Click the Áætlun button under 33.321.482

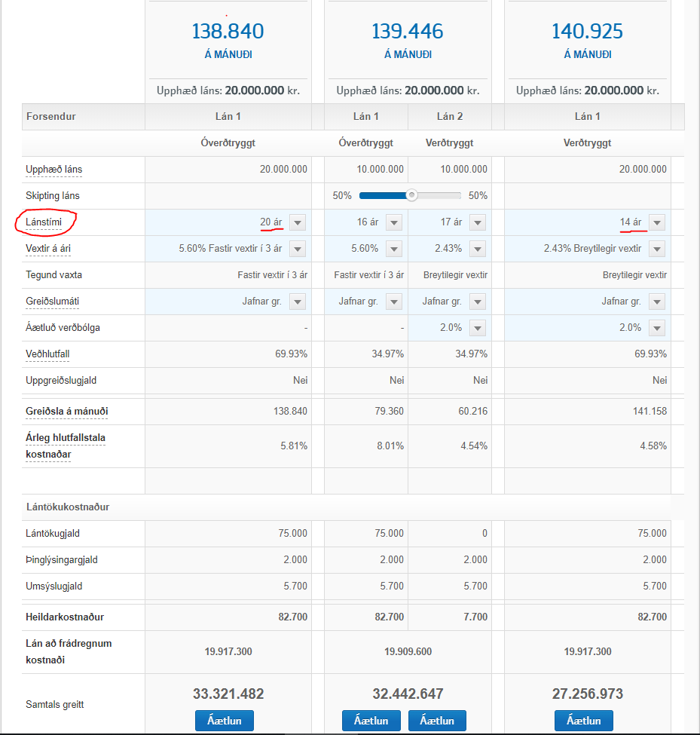click(x=225, y=721)
